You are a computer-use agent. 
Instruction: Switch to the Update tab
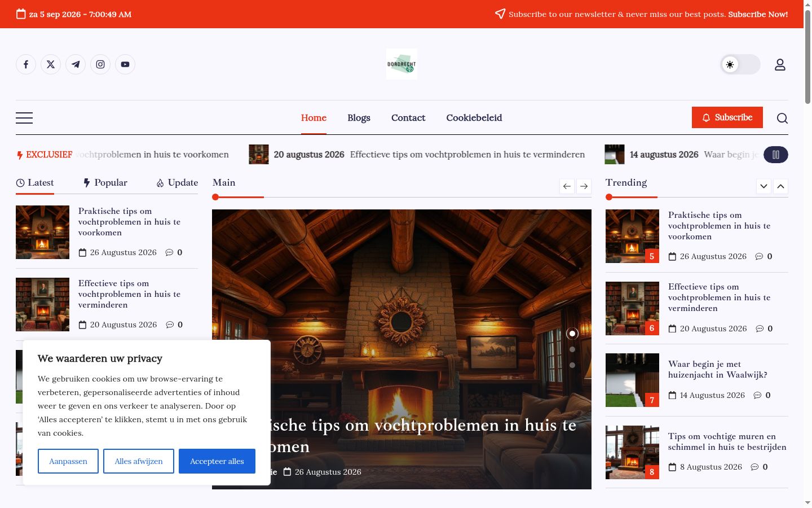[x=177, y=183]
